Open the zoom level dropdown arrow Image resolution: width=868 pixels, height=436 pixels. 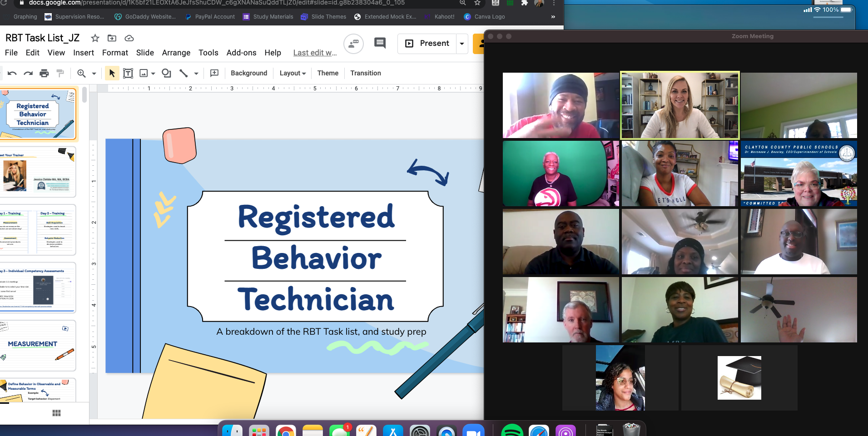(x=94, y=73)
